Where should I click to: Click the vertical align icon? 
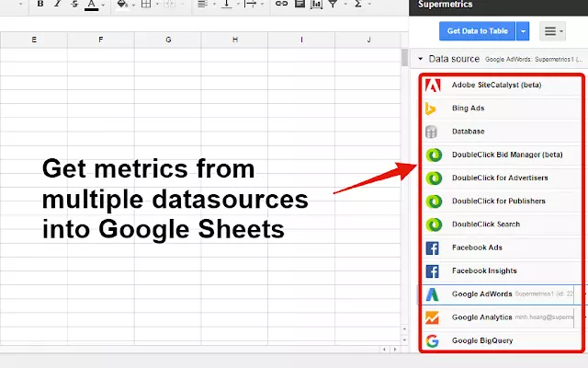point(227,4)
